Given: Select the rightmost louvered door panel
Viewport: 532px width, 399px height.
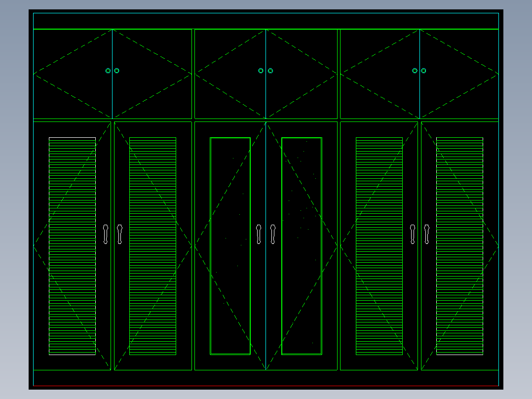Looking at the screenshot, I should pyautogui.click(x=459, y=246).
